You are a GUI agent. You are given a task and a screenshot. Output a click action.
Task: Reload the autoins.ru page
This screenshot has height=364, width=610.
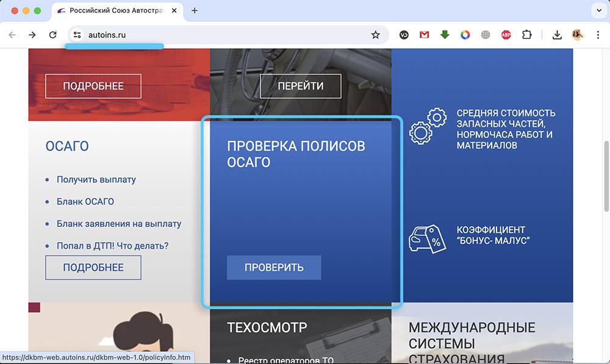(x=52, y=35)
